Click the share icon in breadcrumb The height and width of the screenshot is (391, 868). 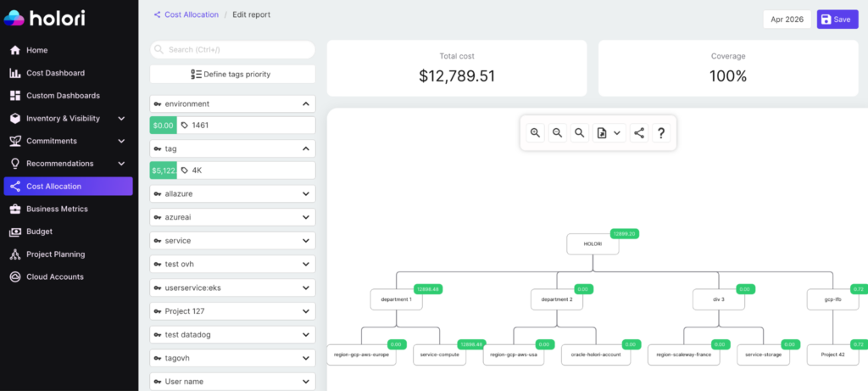pos(157,15)
